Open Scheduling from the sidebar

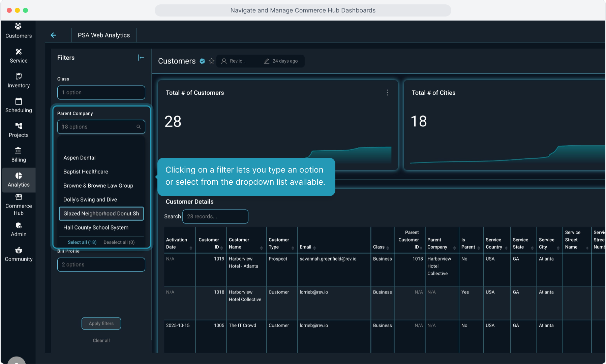19,105
